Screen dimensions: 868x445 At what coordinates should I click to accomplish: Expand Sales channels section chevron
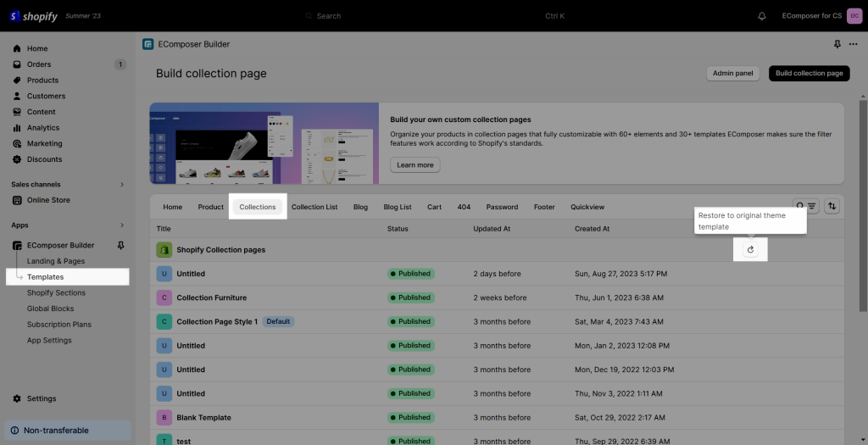click(122, 184)
